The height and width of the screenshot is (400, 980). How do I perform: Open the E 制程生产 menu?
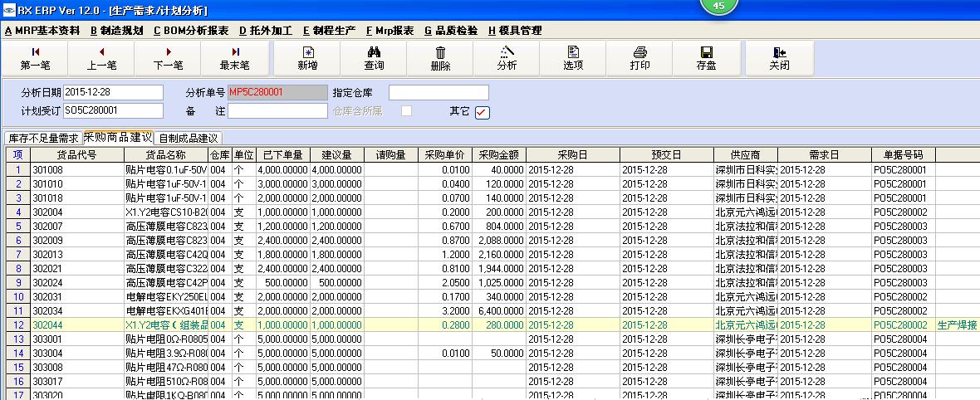click(330, 30)
